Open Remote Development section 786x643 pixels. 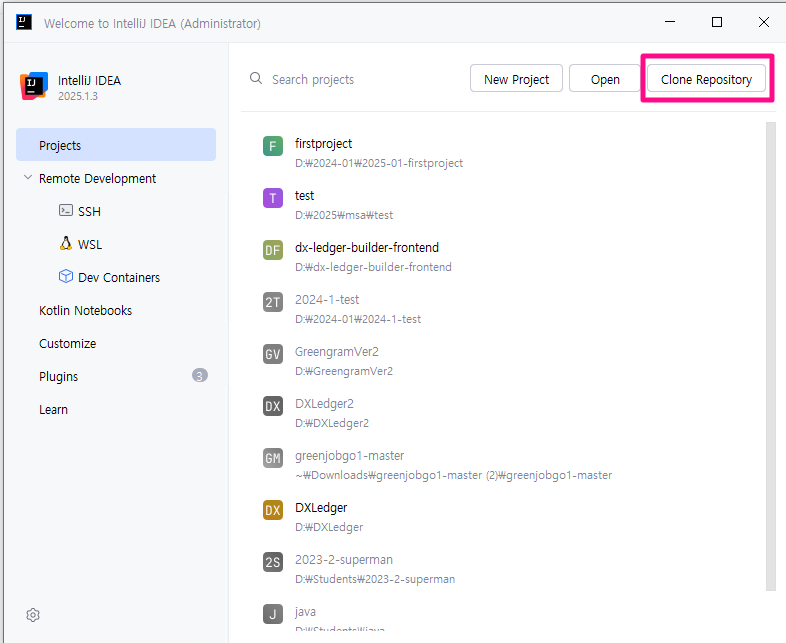pyautogui.click(x=97, y=178)
